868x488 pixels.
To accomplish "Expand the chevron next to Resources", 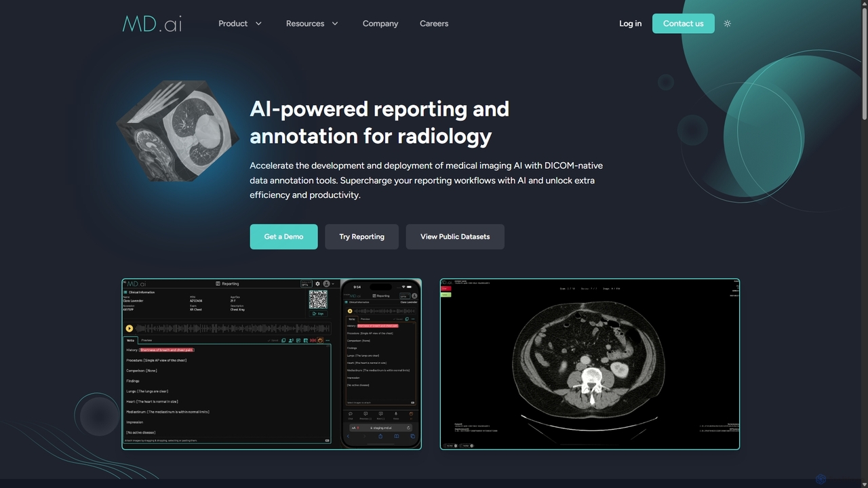I will click(334, 24).
